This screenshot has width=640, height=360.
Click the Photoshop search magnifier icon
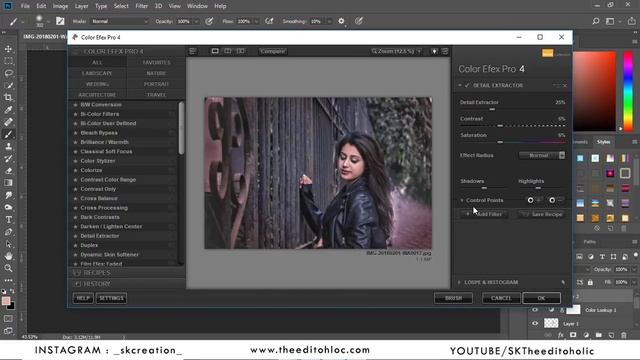[596, 21]
